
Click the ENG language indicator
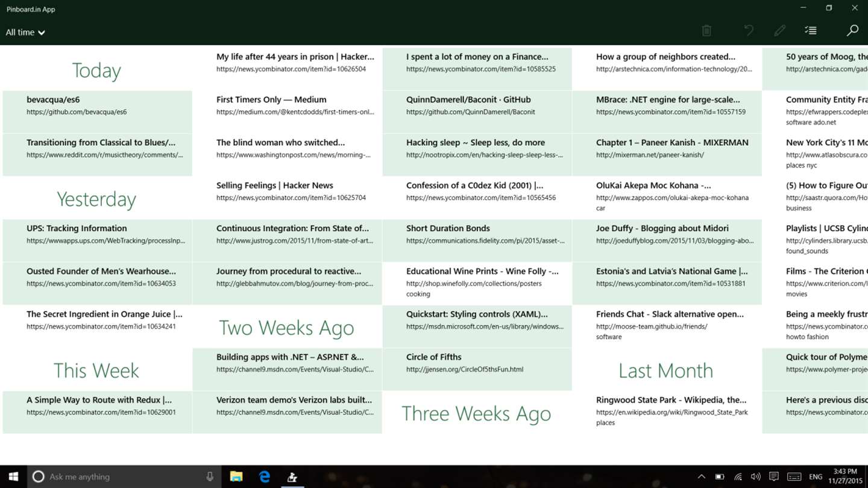pos(816,477)
